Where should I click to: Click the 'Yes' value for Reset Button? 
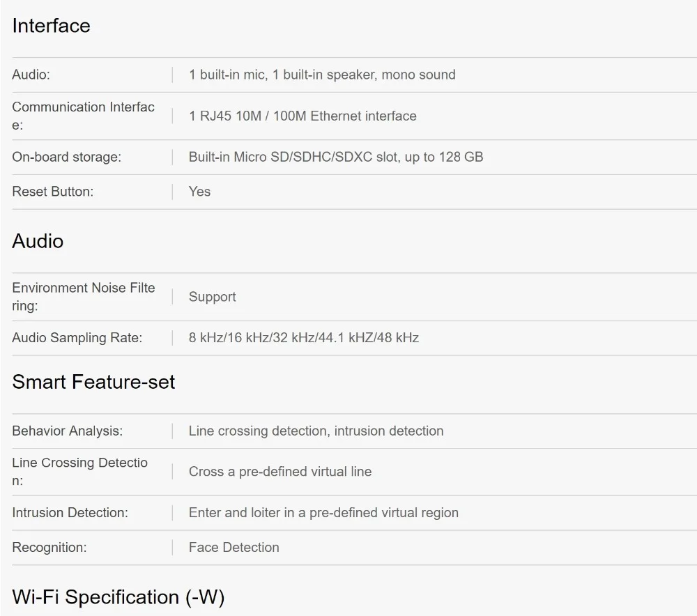(199, 192)
